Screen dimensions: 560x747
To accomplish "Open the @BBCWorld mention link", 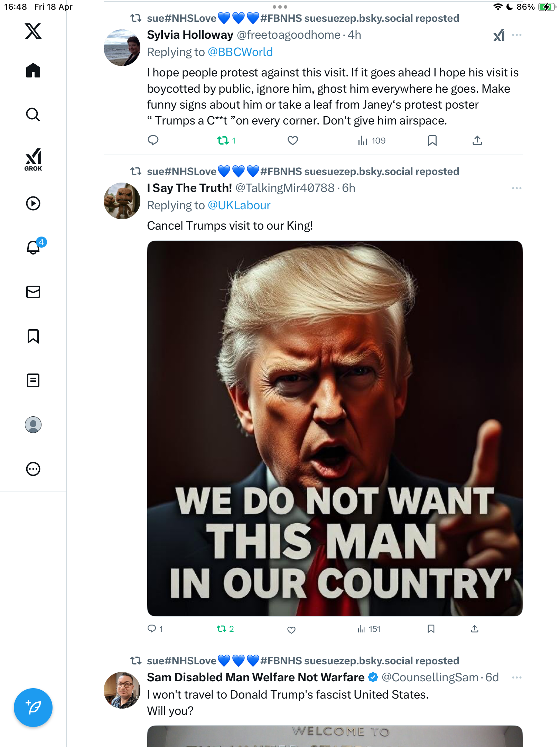I will point(240,52).
